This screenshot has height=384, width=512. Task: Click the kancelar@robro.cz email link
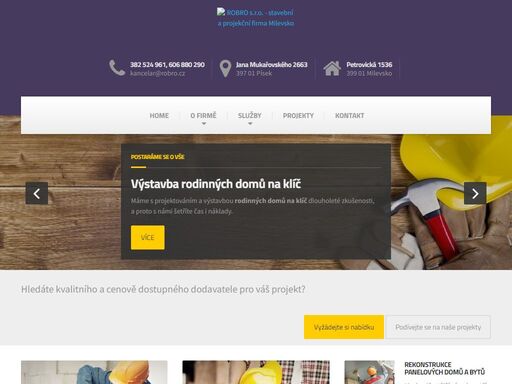(157, 73)
